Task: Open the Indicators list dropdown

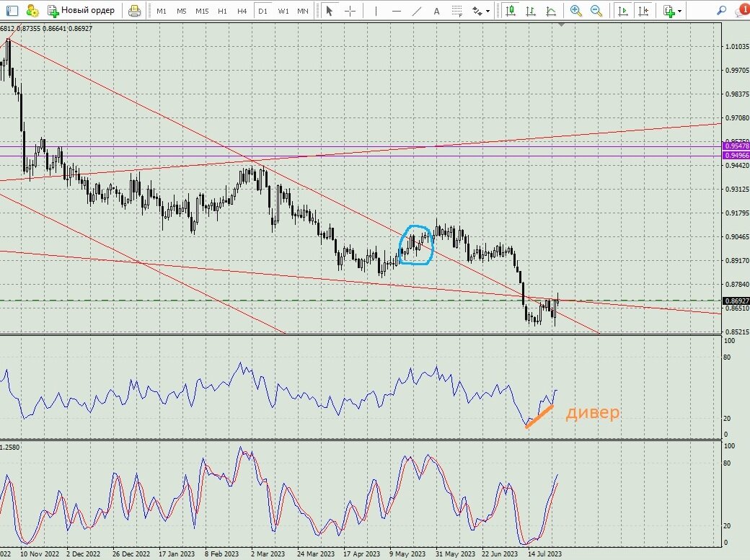Action: click(669, 11)
